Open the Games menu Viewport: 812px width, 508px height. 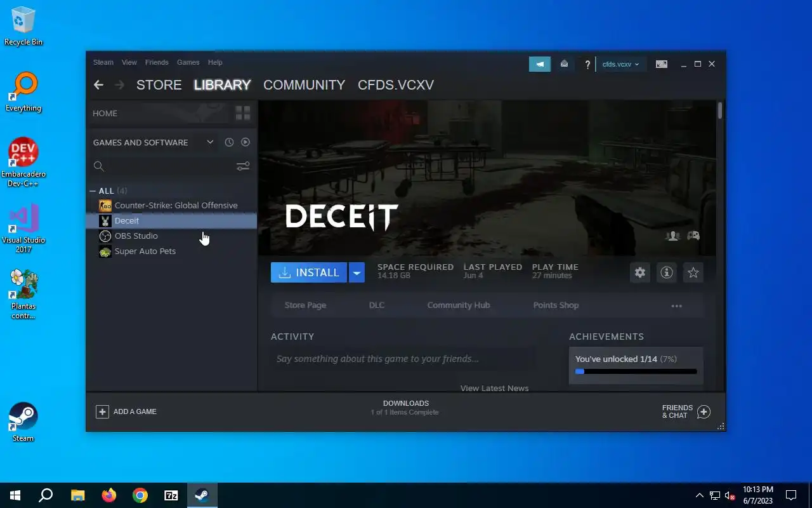[188, 62]
